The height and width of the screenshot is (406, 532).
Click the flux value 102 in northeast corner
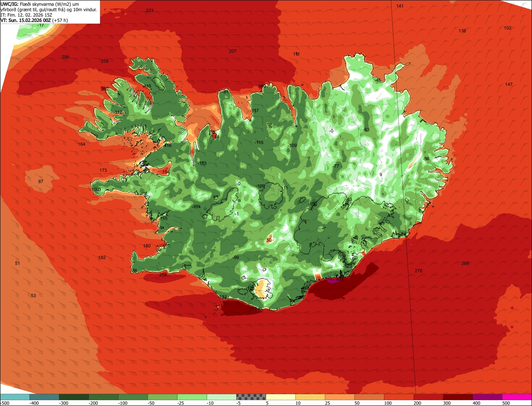click(x=507, y=28)
